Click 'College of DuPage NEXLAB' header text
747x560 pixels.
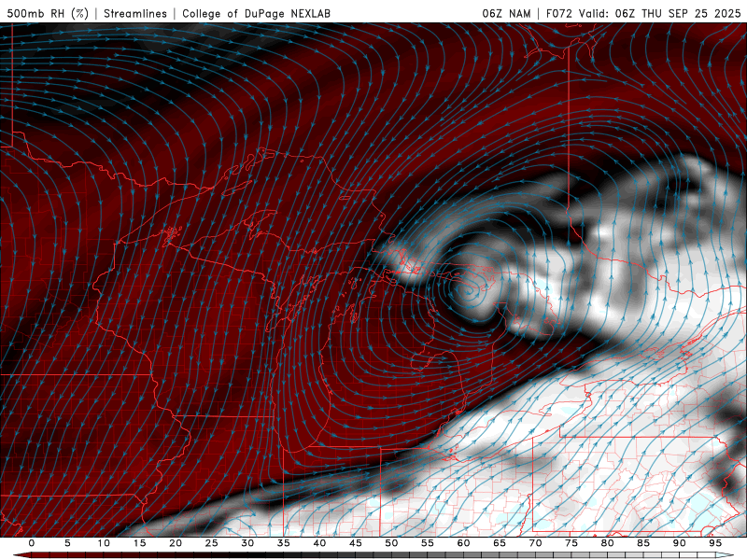click(256, 13)
